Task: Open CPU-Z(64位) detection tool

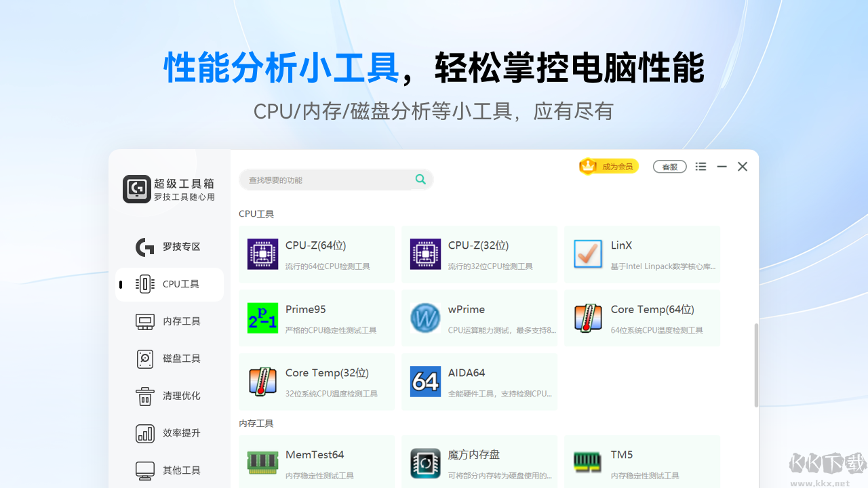Action: point(316,253)
